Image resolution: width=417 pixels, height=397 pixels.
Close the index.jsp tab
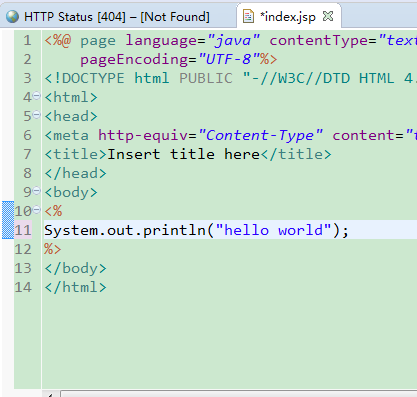tap(328, 16)
